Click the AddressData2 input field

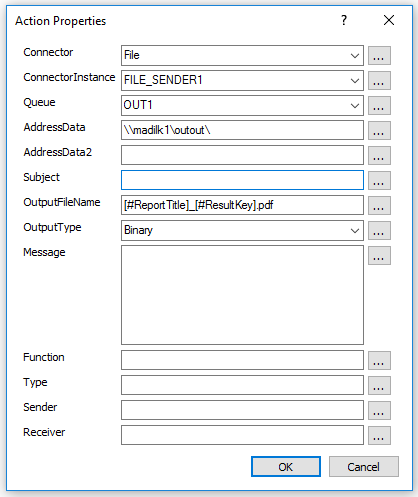point(242,155)
